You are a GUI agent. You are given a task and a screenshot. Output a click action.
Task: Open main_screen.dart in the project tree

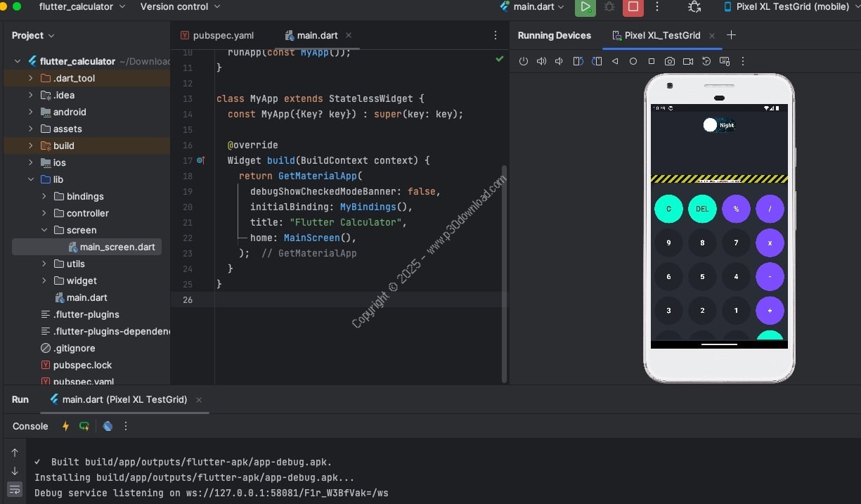tap(117, 247)
